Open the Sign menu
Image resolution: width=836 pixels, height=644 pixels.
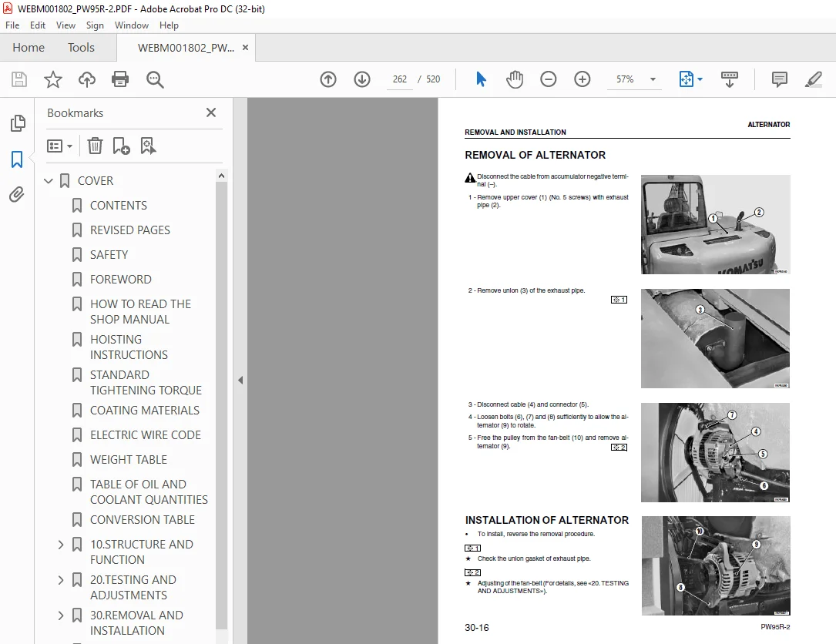[x=95, y=25]
